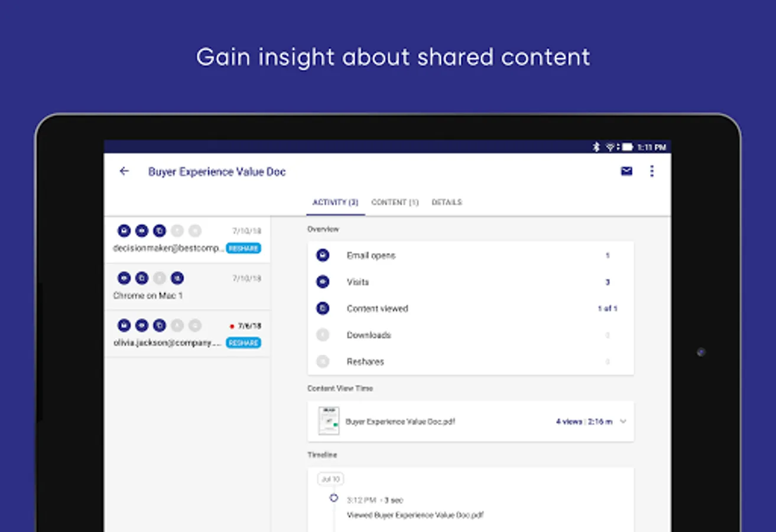
Task: Click content-viewed icon in olivia.jackson row
Action: pos(160,326)
